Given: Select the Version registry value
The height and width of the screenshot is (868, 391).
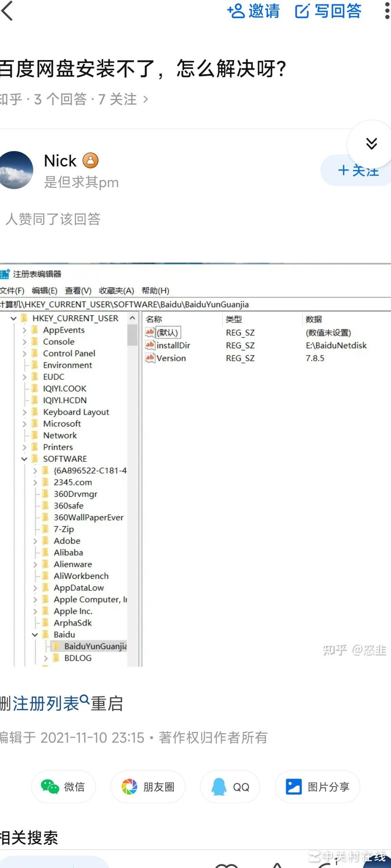Looking at the screenshot, I should [x=171, y=358].
